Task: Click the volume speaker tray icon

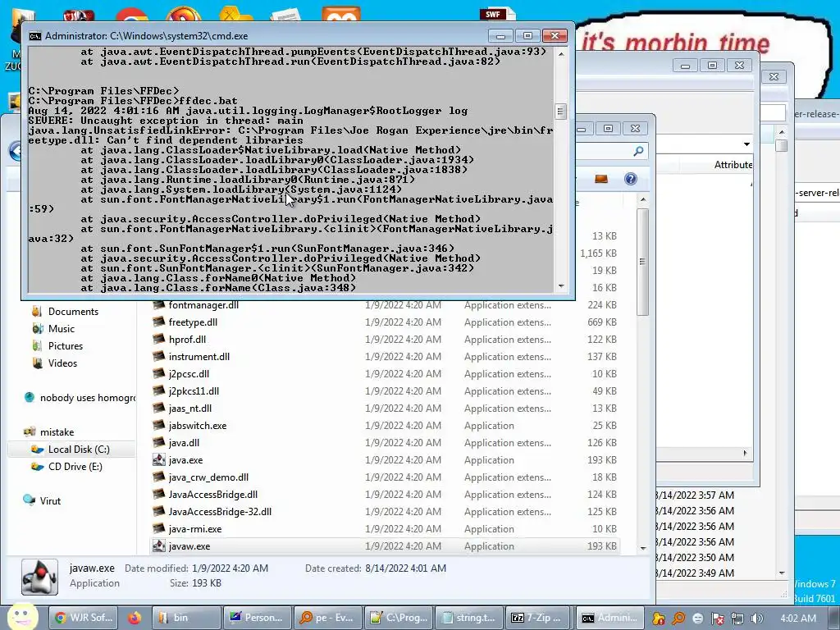Action: tap(756, 619)
